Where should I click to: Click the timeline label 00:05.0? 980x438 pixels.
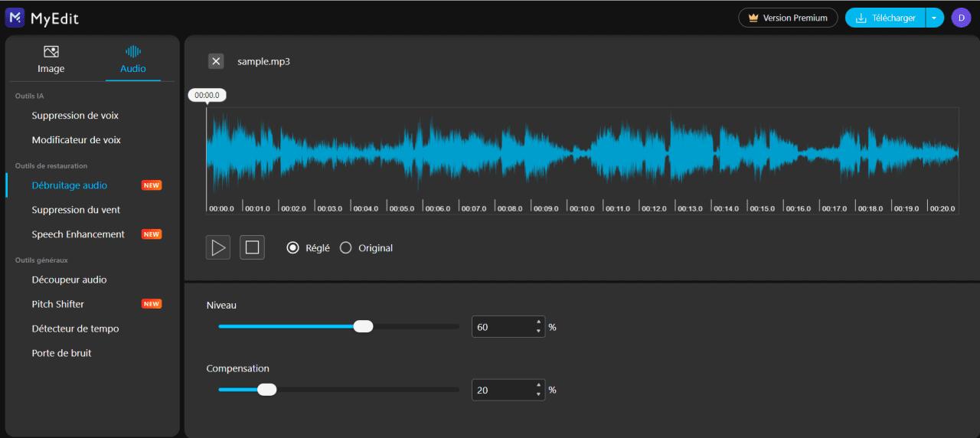click(x=403, y=208)
